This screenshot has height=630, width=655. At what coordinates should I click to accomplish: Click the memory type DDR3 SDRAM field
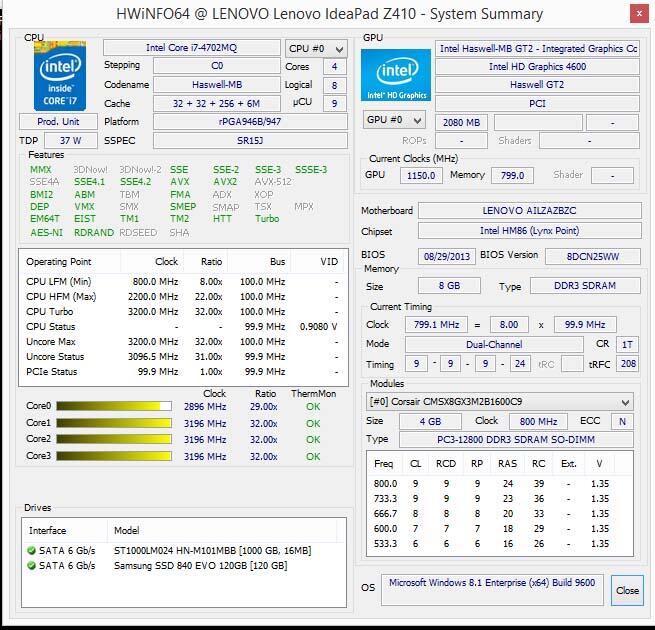pyautogui.click(x=585, y=286)
